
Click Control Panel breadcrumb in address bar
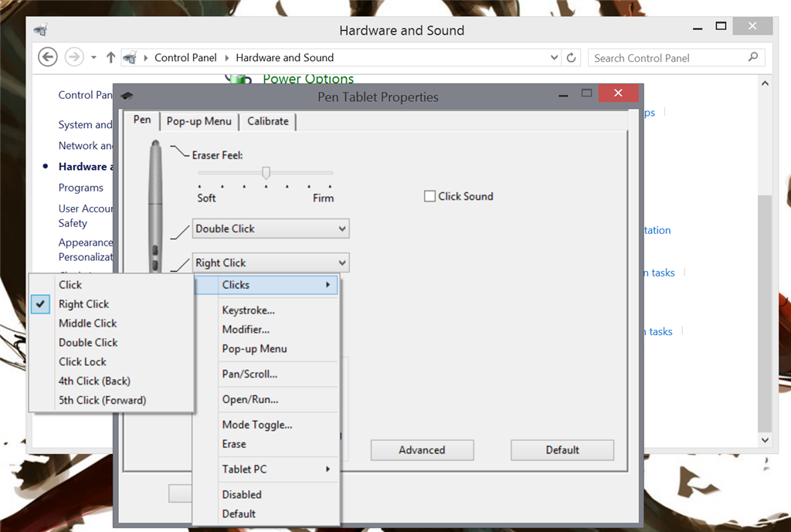coord(185,57)
